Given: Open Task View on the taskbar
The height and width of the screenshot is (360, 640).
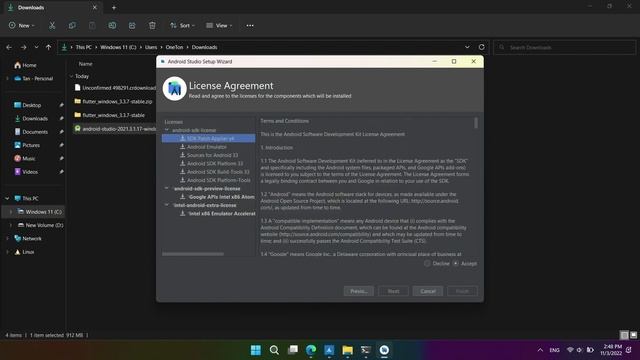Looking at the screenshot, I should [293, 350].
